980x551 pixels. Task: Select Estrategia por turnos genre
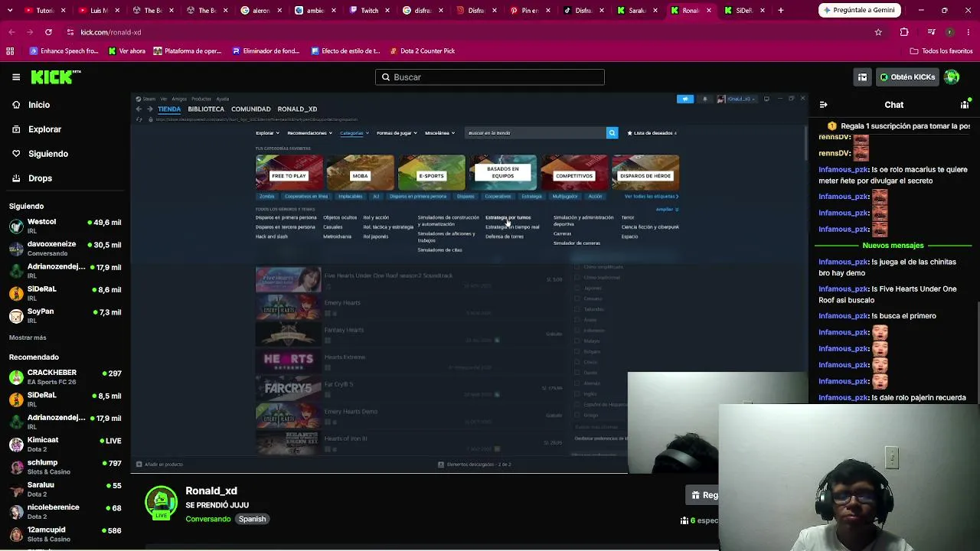(x=508, y=217)
